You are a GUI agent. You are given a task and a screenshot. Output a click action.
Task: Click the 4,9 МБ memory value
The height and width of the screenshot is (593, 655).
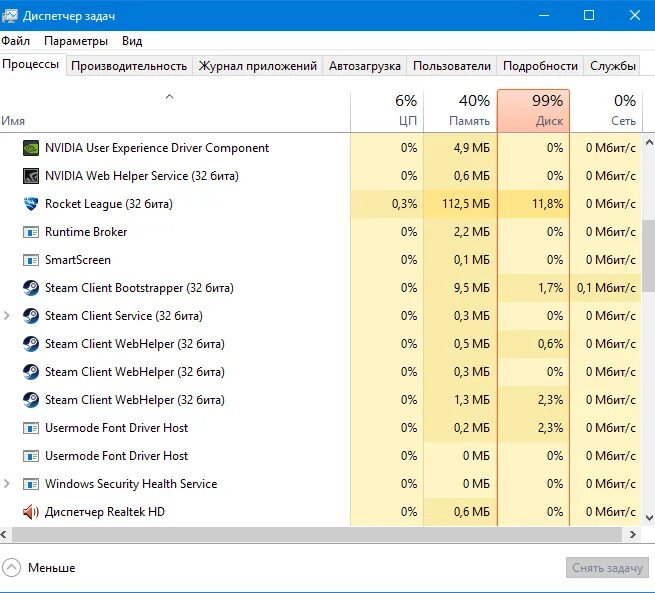coord(472,148)
